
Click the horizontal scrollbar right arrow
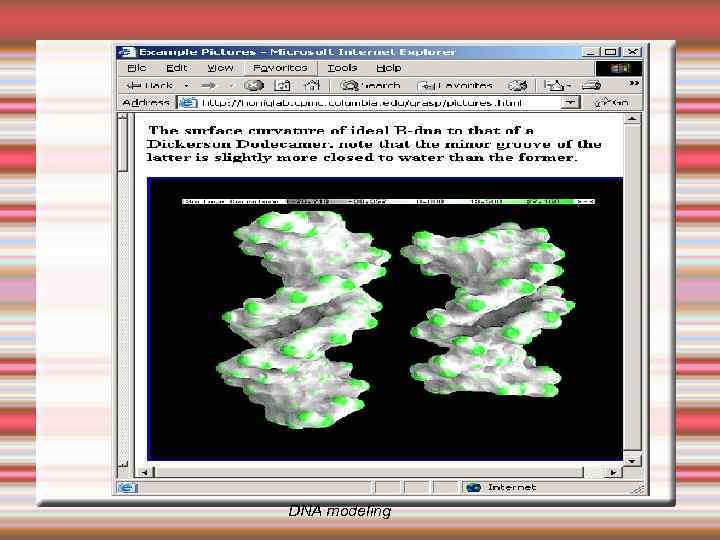(x=613, y=472)
